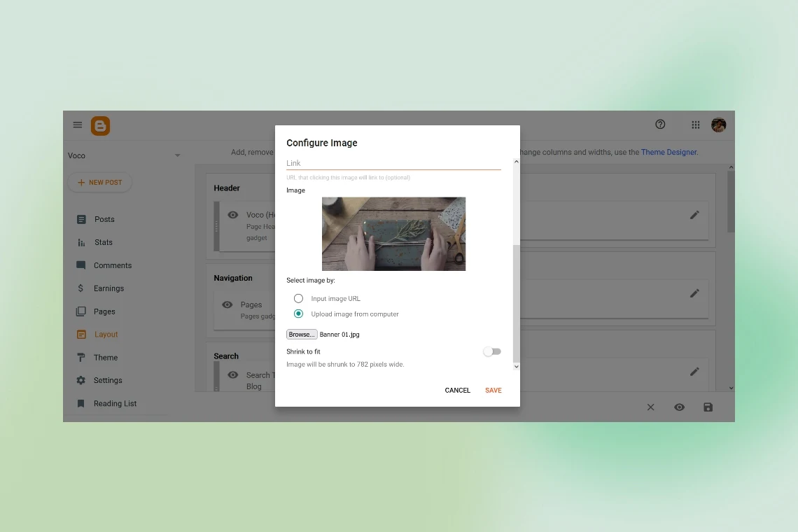
Task: Click the orange Layout icon
Action: 81,335
